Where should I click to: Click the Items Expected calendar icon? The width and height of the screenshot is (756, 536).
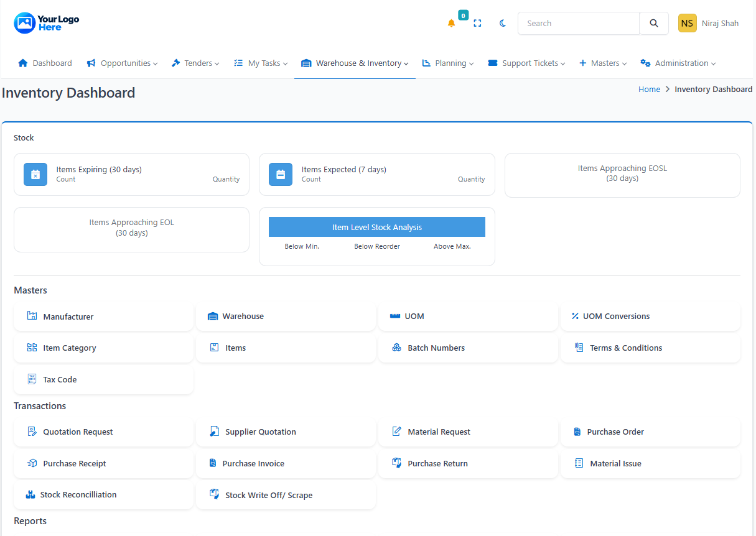281,175
